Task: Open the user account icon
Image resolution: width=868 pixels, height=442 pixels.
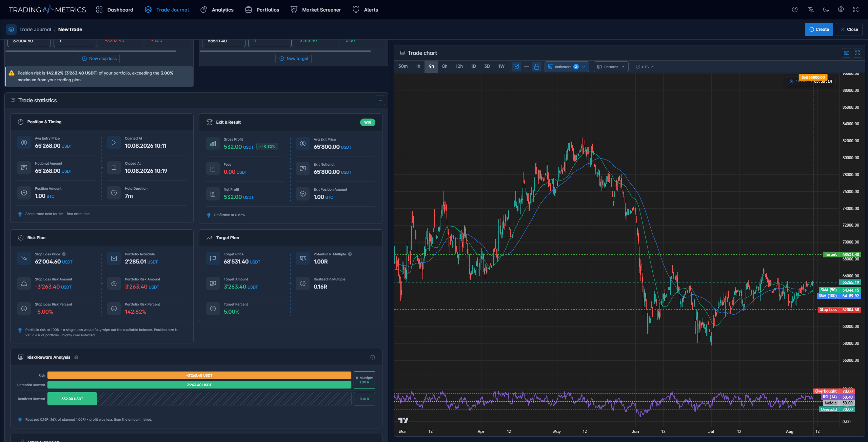Action: click(x=841, y=9)
